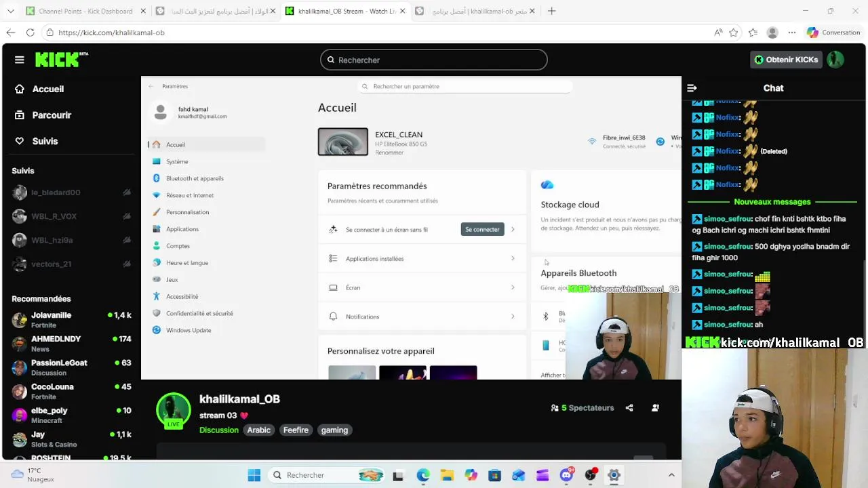Open recommended channel PassionLeGoat
The width and height of the screenshot is (868, 488).
(71, 367)
